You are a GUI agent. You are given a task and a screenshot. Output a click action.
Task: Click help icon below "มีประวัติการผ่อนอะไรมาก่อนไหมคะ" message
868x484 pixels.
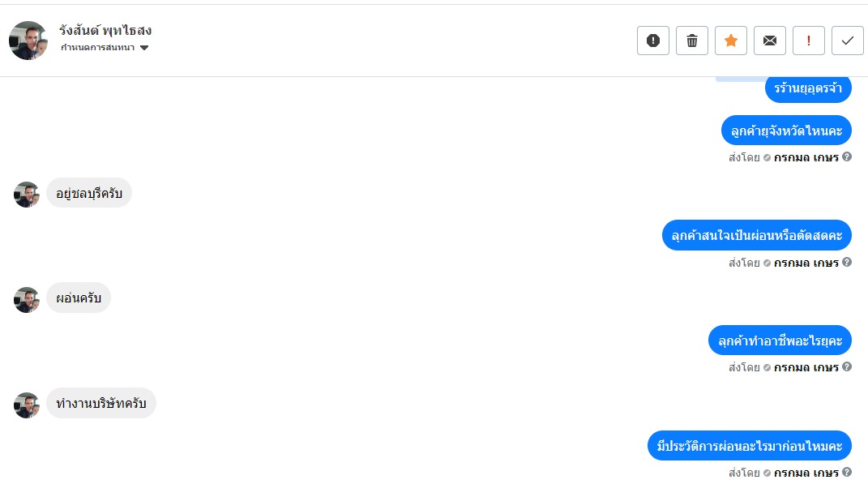click(x=847, y=472)
